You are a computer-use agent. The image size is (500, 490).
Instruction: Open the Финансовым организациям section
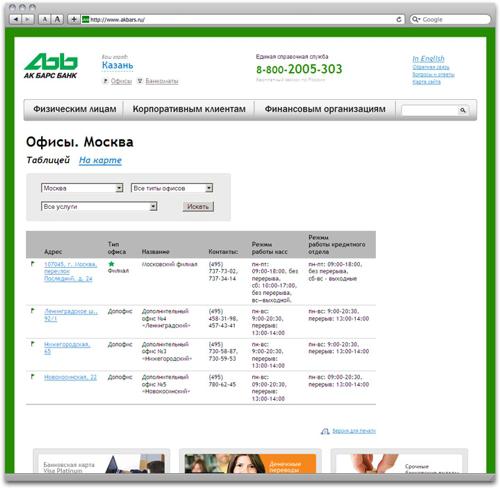click(325, 109)
